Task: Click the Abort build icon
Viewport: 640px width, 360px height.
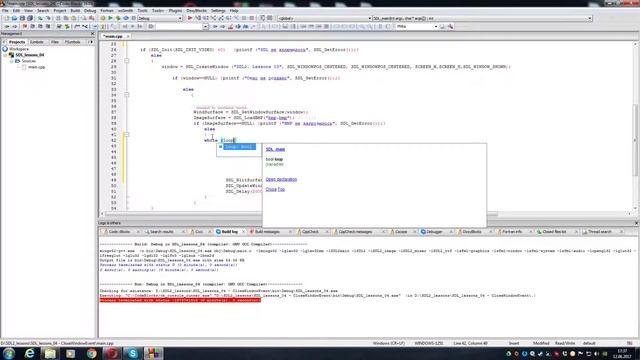Action: (x=133, y=18)
